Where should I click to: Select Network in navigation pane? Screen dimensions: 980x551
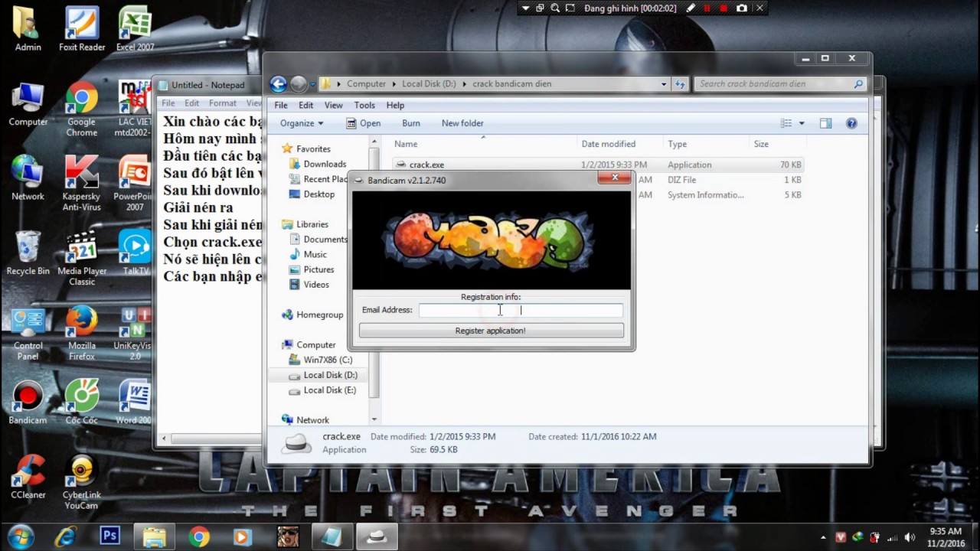point(312,420)
